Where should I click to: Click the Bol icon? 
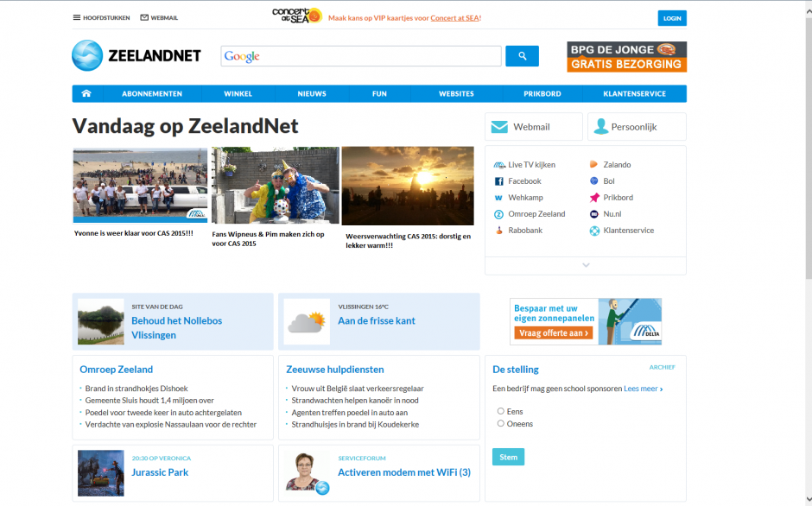click(x=594, y=181)
